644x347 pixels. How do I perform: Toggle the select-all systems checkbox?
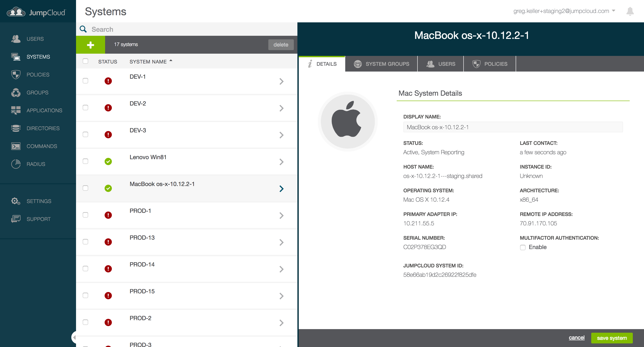coord(85,61)
